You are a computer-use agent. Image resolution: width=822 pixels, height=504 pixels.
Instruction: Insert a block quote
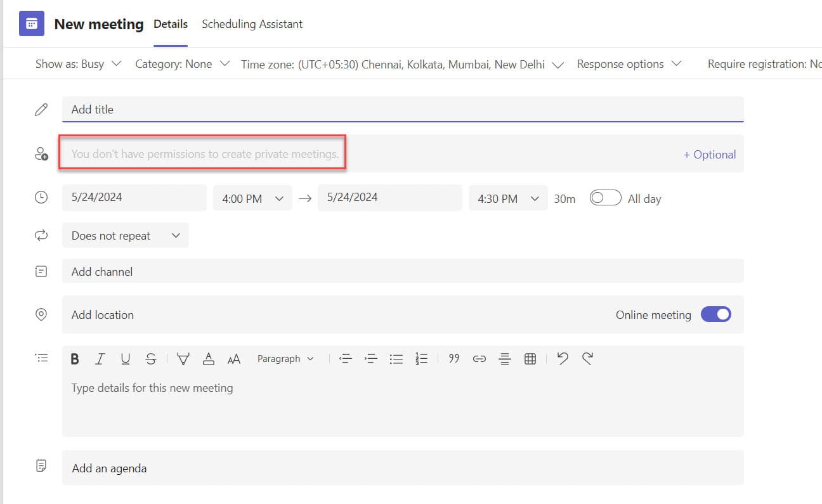click(454, 359)
